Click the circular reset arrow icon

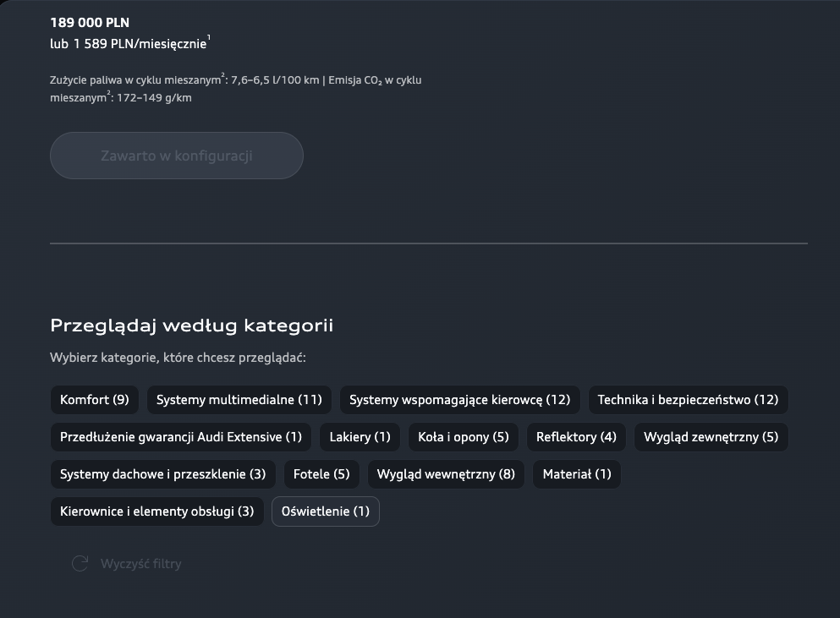click(x=80, y=564)
